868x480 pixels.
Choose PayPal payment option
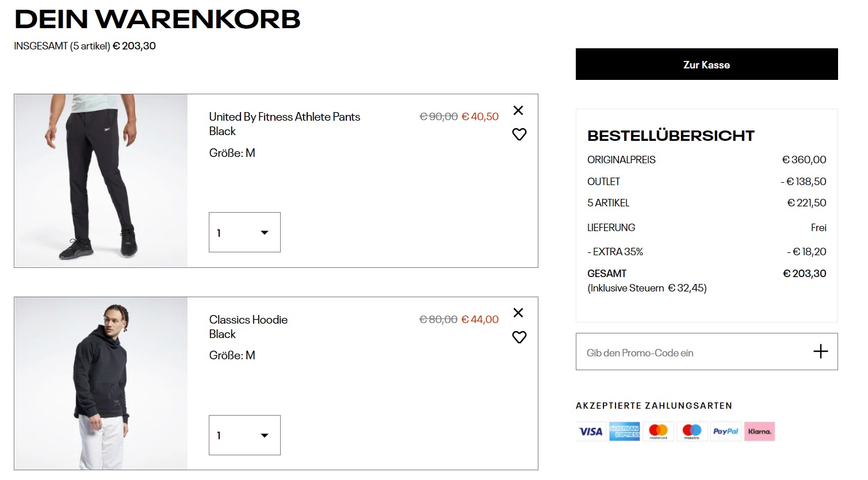(x=725, y=431)
